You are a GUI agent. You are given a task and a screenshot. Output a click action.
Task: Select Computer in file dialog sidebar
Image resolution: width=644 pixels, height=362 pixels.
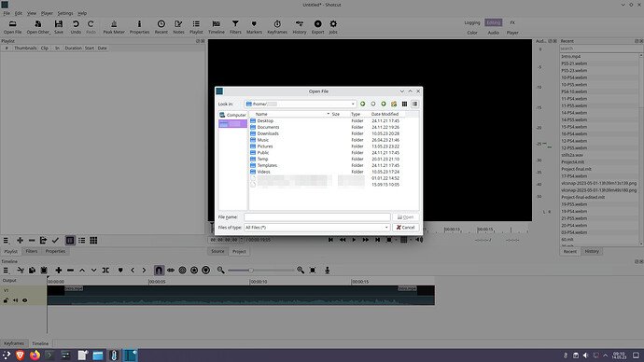[x=232, y=115]
